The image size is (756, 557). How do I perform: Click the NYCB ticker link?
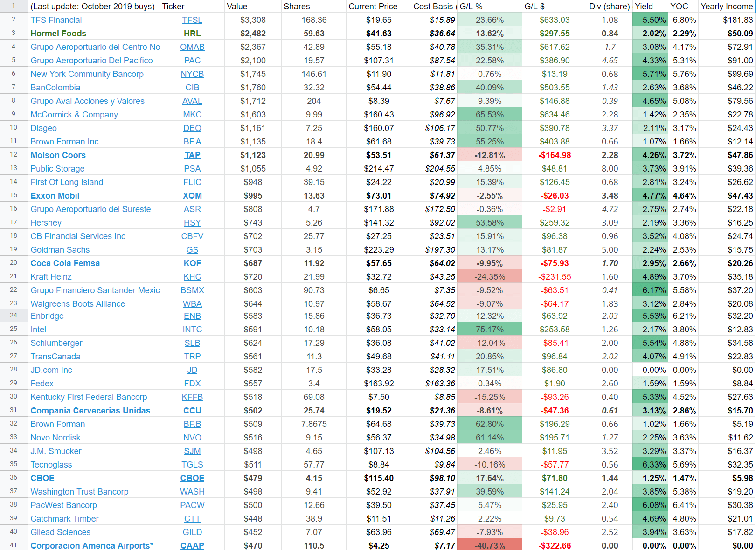(x=192, y=74)
